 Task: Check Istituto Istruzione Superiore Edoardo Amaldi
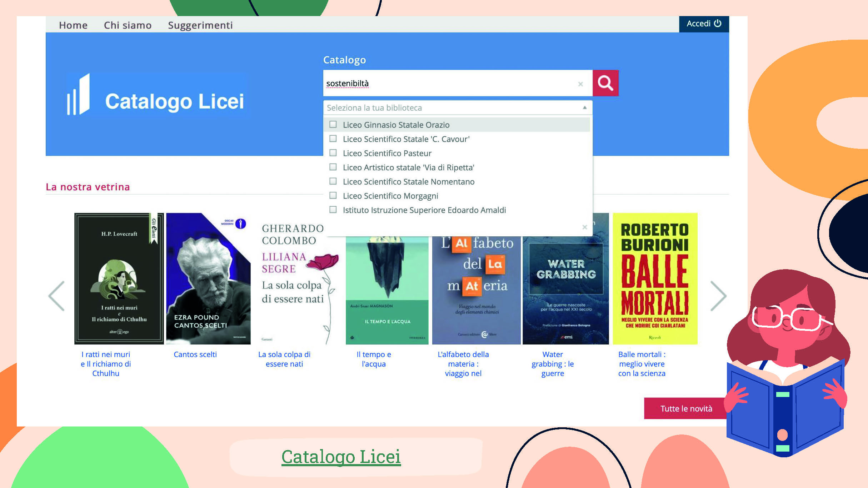(333, 210)
